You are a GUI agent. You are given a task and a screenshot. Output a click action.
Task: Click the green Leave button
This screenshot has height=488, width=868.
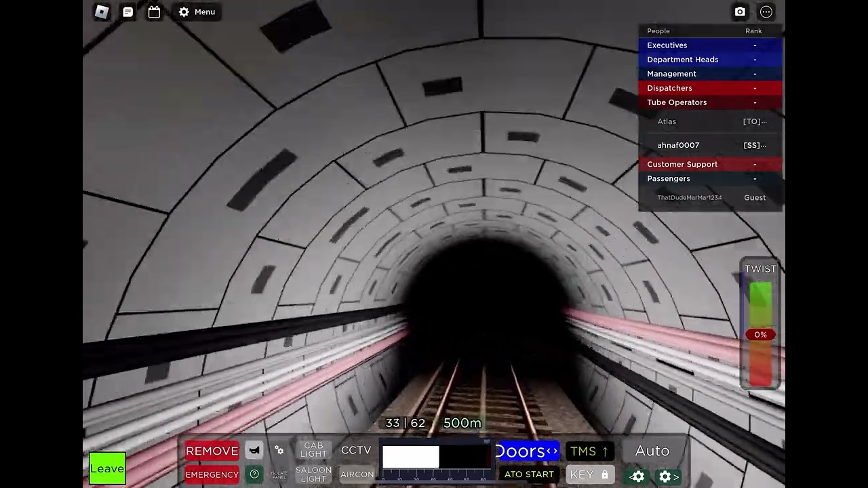pos(107,468)
